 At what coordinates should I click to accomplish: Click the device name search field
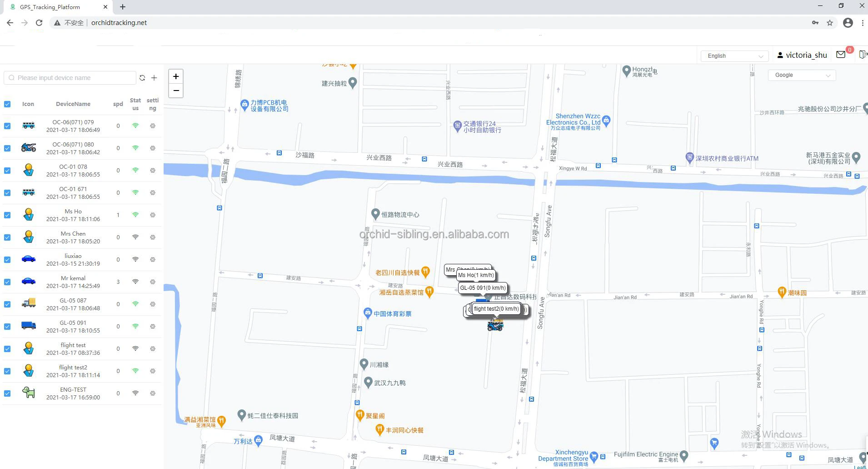click(73, 78)
